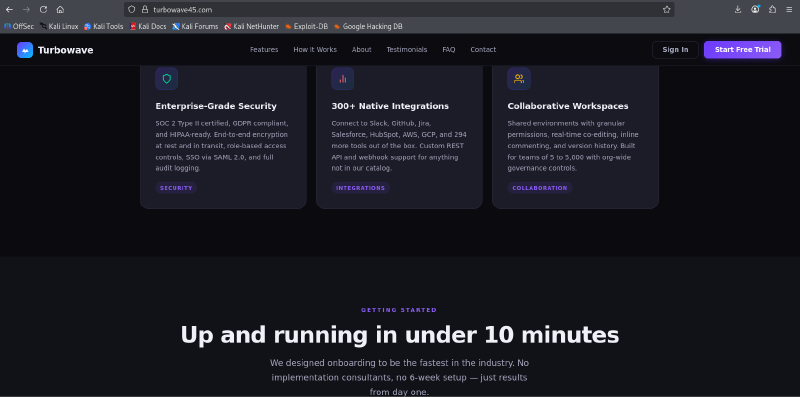This screenshot has height=397, width=800.
Task: Open the Testimonials nav item
Action: click(x=407, y=49)
